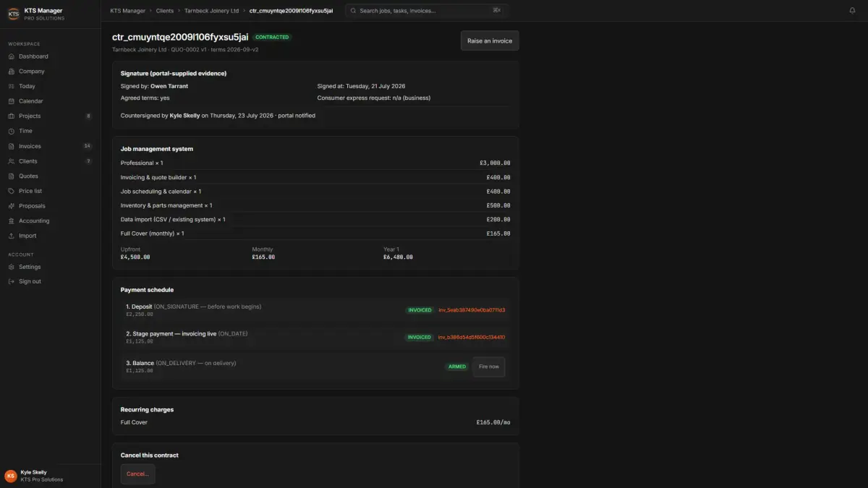
Task: Click the Price list tag icon
Action: tap(12, 191)
